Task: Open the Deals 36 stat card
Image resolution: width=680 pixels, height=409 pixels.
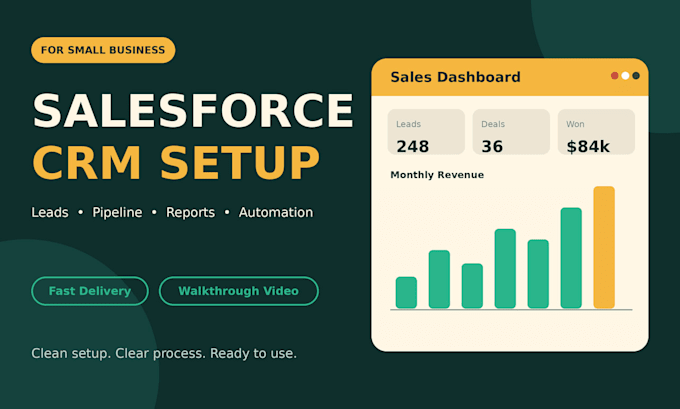Action: pyautogui.click(x=511, y=132)
